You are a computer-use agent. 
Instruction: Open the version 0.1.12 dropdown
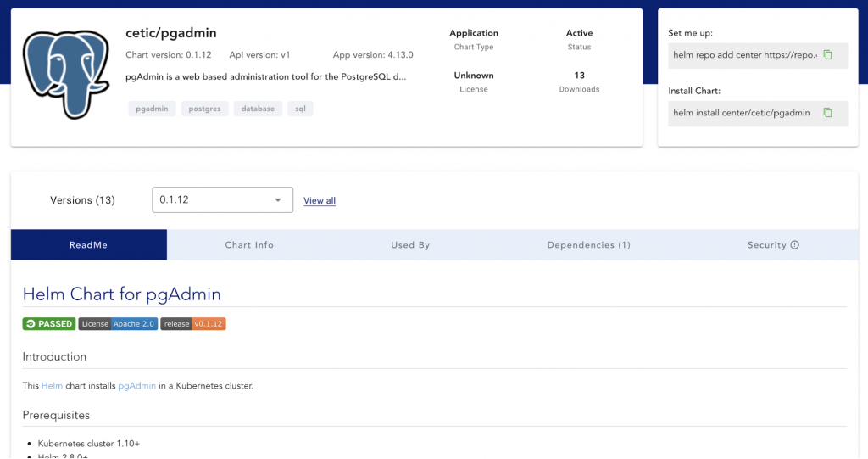(x=222, y=200)
